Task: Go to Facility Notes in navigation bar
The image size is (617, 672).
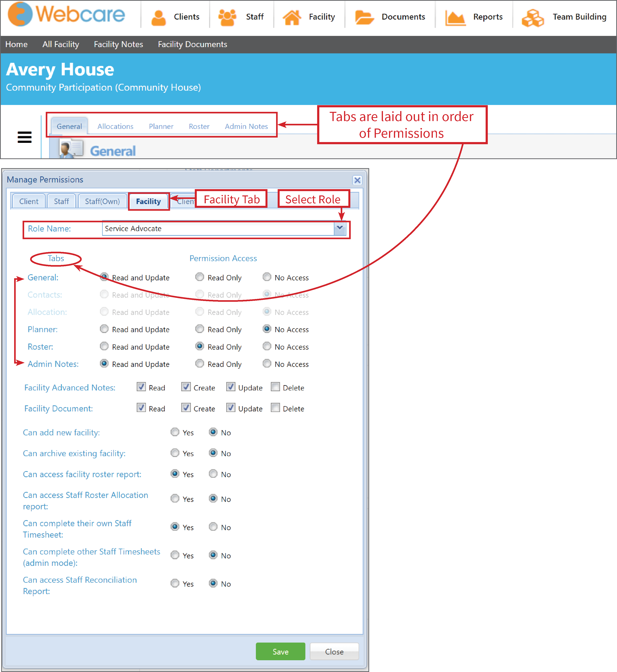Action: tap(118, 44)
